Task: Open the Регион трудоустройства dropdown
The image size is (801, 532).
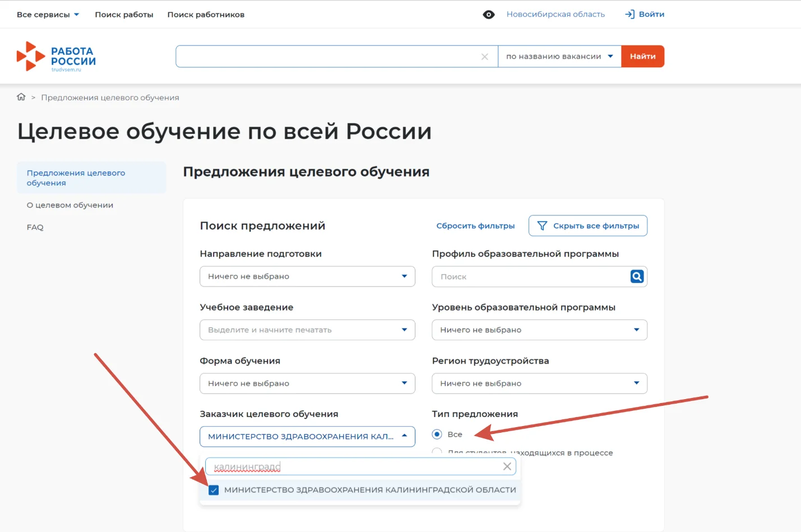Action: [x=539, y=383]
